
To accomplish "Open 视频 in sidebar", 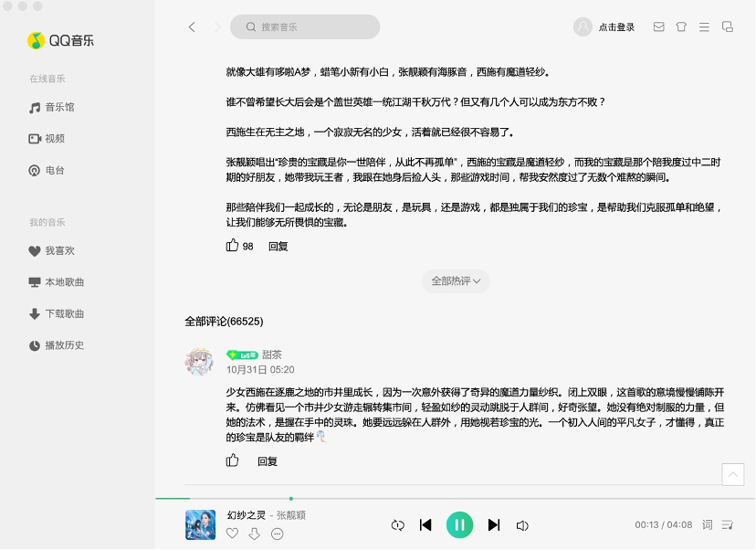I will [x=47, y=139].
